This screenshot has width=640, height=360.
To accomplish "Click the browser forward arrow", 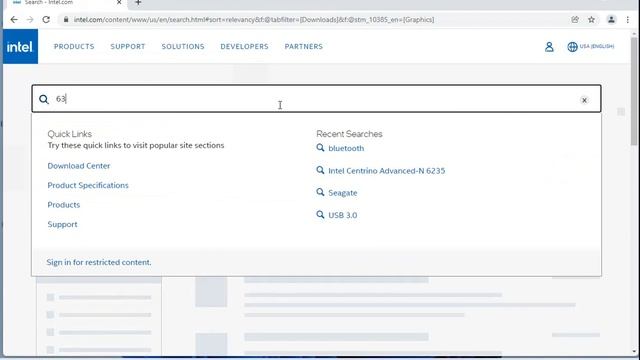I will pyautogui.click(x=30, y=20).
